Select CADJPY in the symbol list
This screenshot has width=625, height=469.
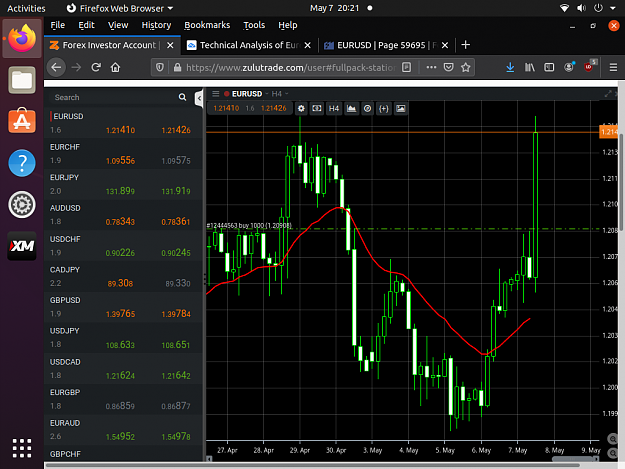tap(124, 277)
